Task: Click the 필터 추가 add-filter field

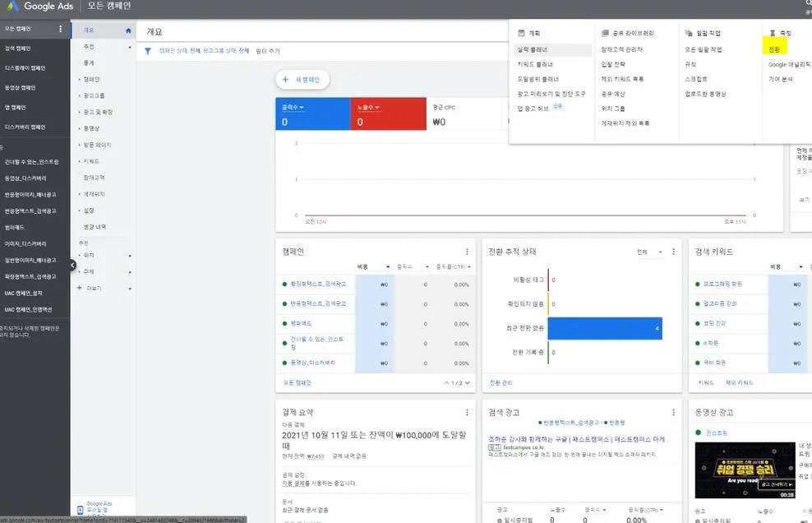Action: pos(268,51)
